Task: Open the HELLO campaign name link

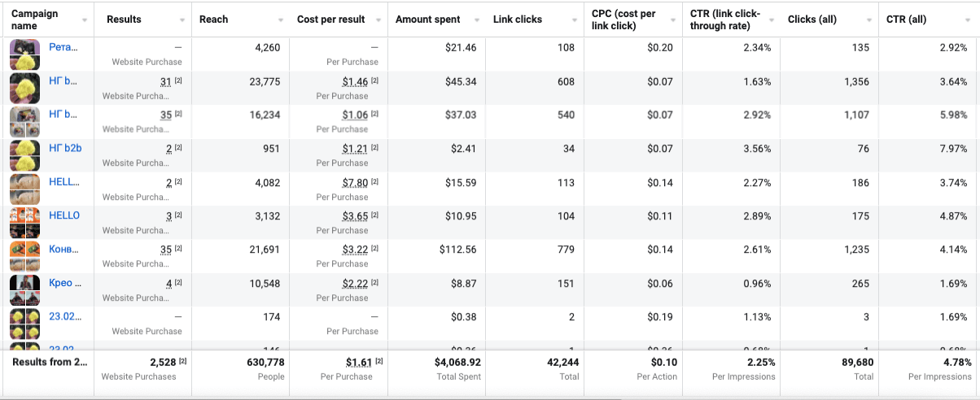Action: [64, 215]
